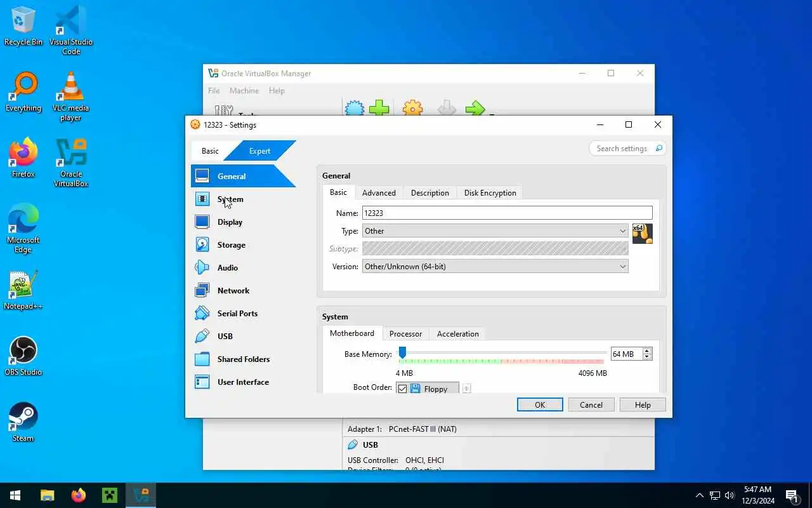Select the Motherboard tab
The height and width of the screenshot is (508, 812).
pos(351,333)
